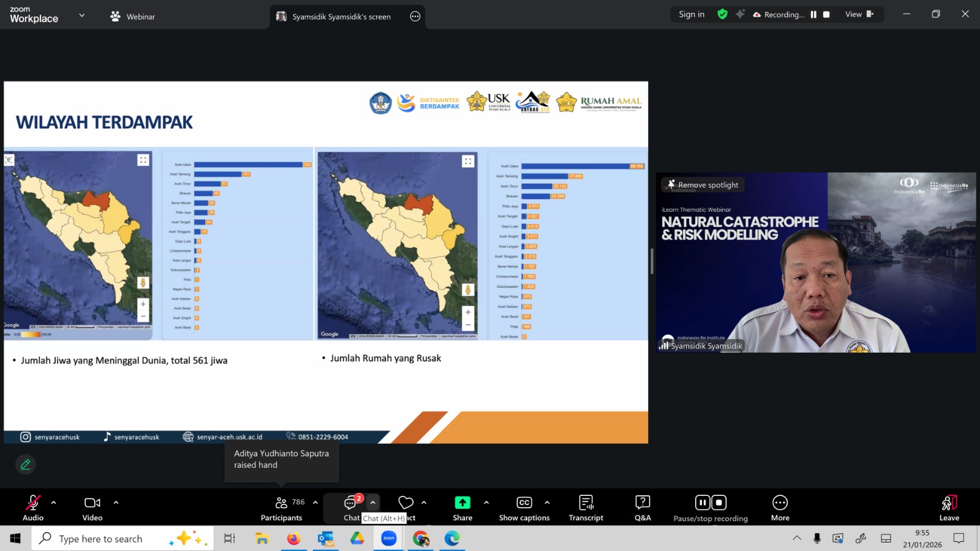
Task: Pause the recording in top bar
Action: (x=813, y=15)
